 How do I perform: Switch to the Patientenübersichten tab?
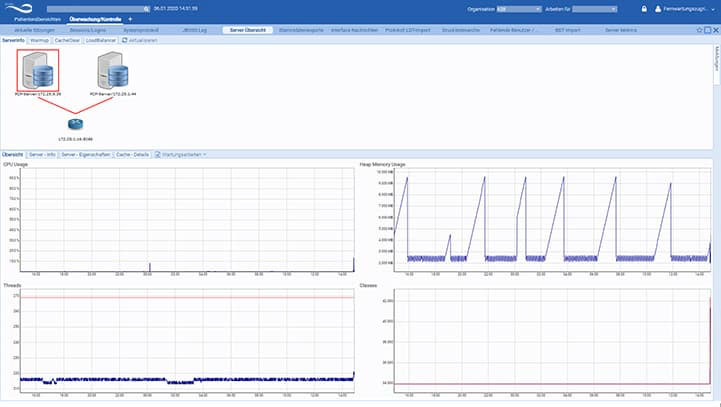pos(38,19)
